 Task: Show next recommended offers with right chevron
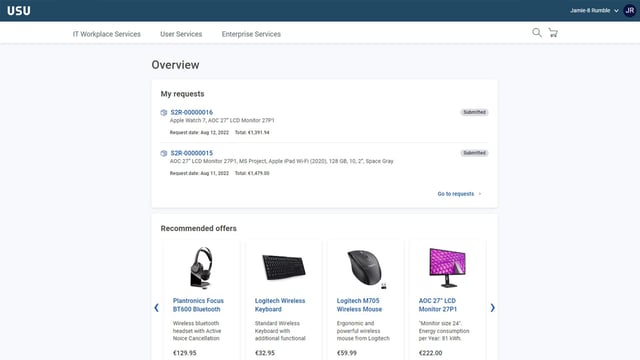click(492, 308)
